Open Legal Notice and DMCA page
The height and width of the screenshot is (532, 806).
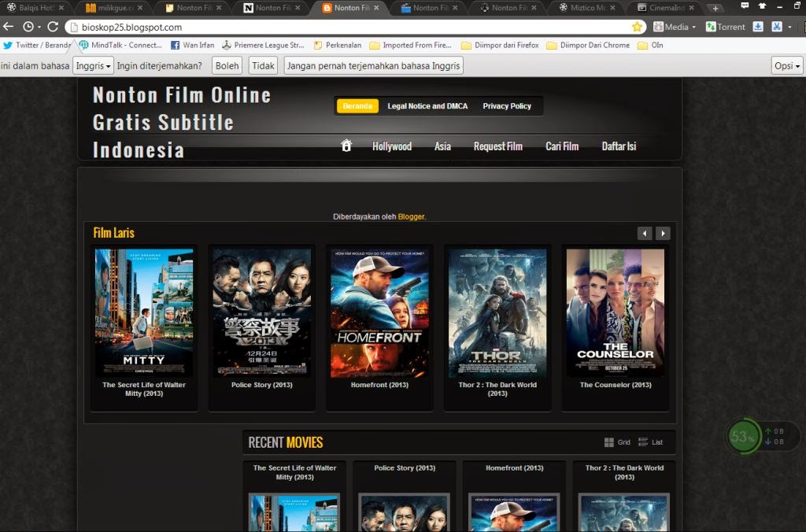(427, 106)
